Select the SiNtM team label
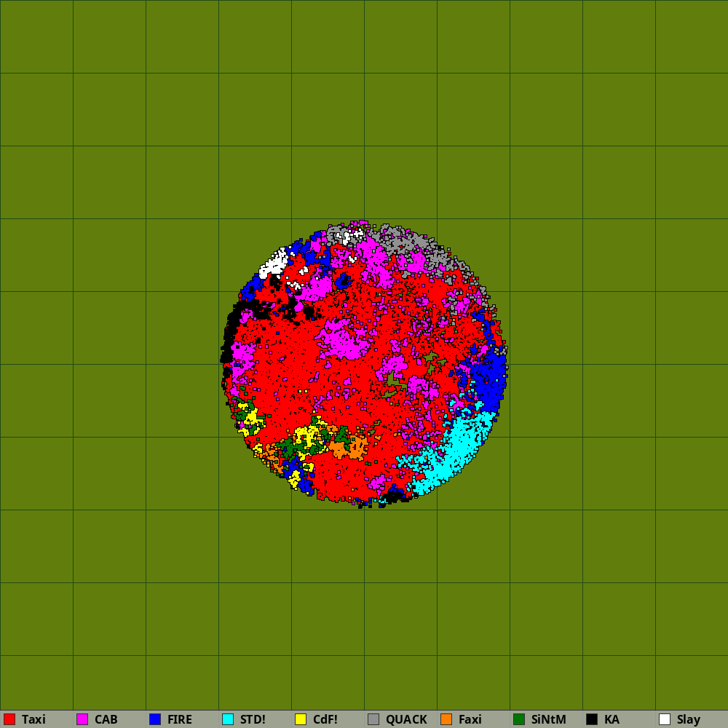 pyautogui.click(x=548, y=719)
